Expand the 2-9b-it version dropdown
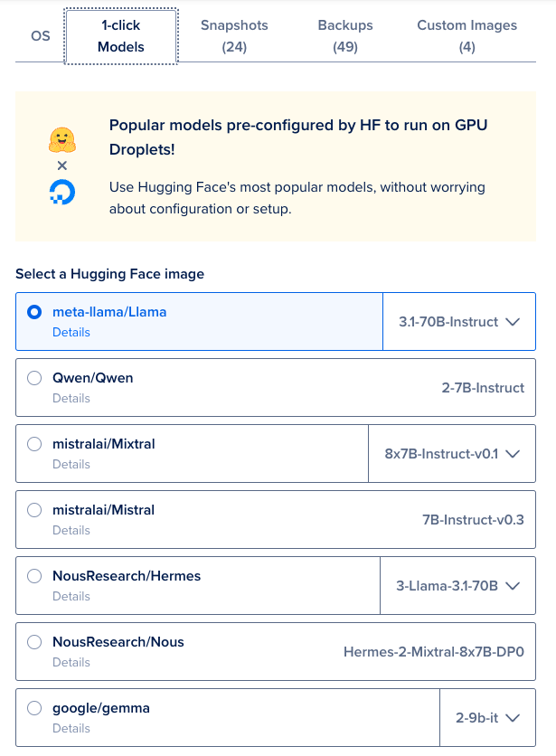 coord(488,718)
